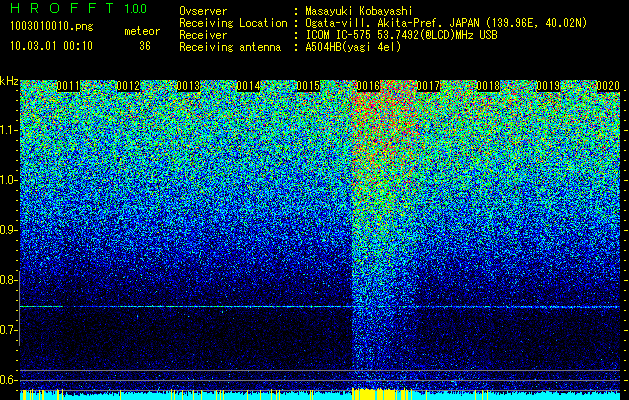Click the meteor label

(x=142, y=31)
